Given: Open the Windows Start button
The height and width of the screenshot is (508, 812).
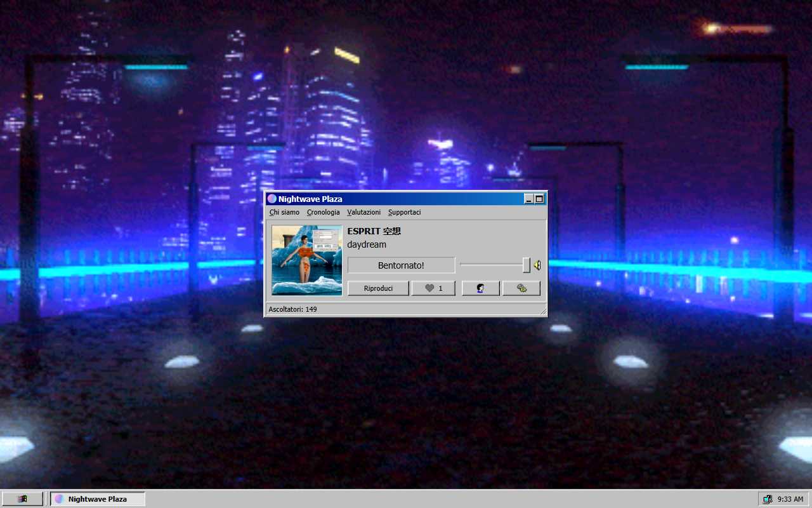Looking at the screenshot, I should coord(22,499).
